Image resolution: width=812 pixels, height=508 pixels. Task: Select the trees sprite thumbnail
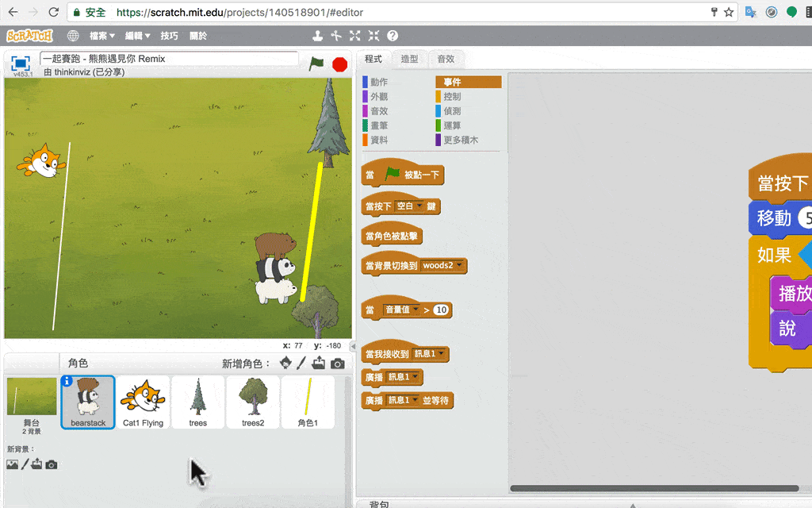[x=197, y=402]
